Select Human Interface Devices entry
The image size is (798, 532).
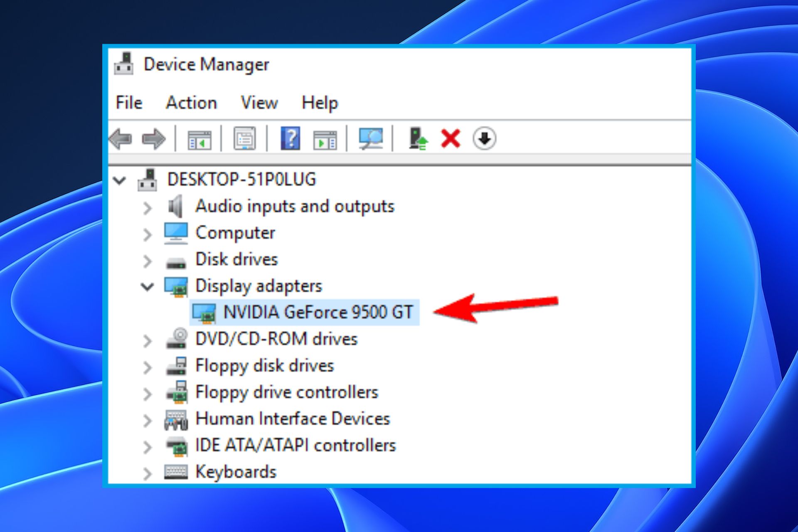(293, 419)
